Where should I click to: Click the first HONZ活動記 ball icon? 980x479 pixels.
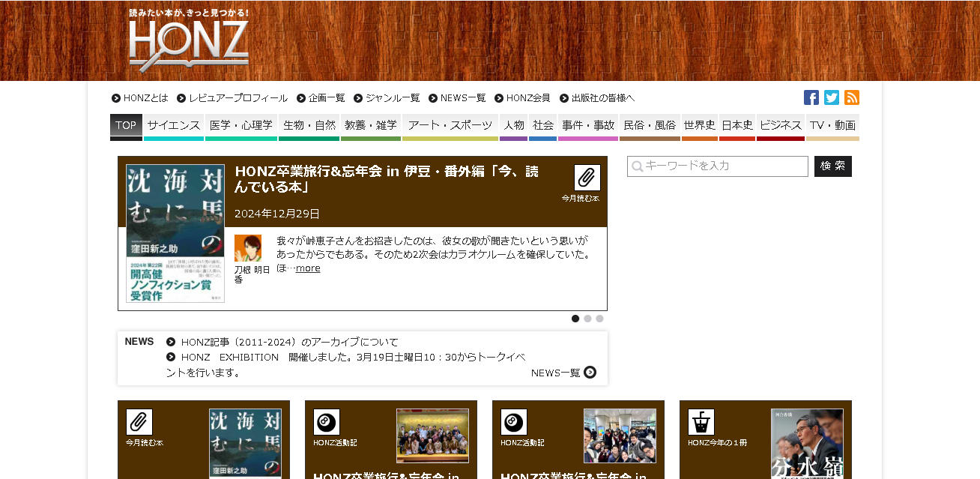[326, 422]
